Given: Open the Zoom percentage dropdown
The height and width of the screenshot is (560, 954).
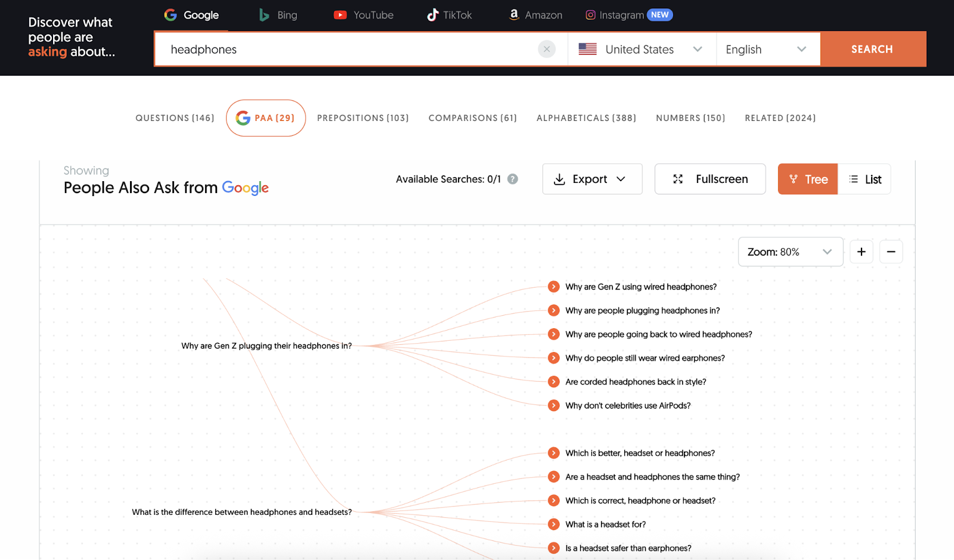Looking at the screenshot, I should click(790, 251).
